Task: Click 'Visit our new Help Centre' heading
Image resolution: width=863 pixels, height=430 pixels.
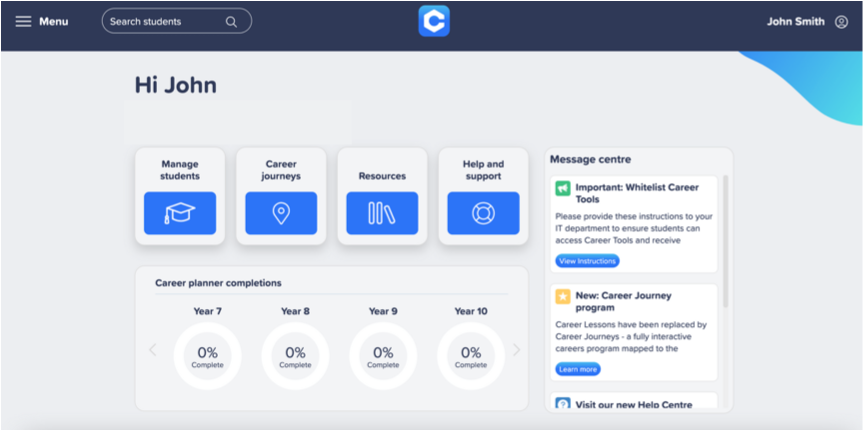Action: click(633, 405)
